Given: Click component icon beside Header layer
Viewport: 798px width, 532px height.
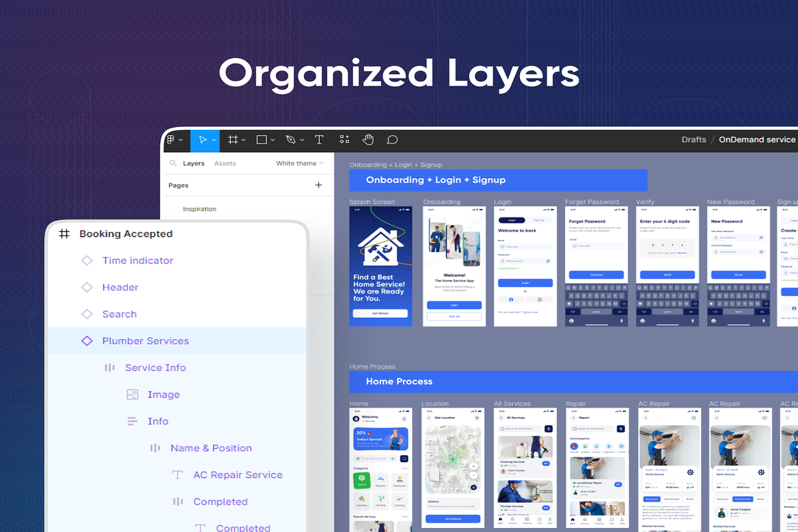Looking at the screenshot, I should click(86, 287).
